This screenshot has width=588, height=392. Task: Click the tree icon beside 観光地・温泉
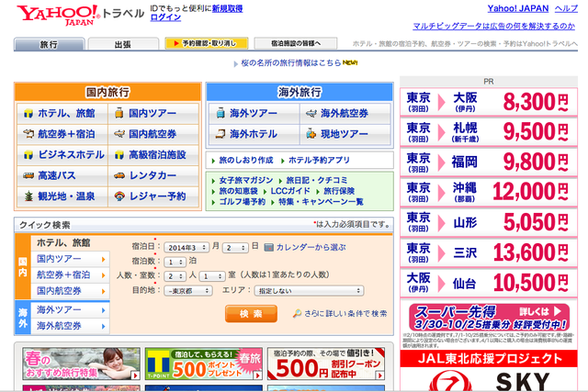pyautogui.click(x=28, y=196)
